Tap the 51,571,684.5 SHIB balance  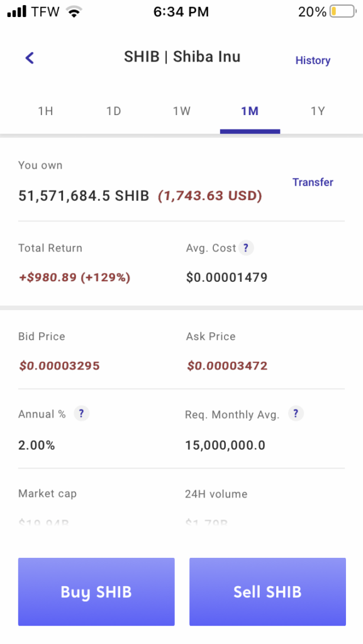click(84, 196)
